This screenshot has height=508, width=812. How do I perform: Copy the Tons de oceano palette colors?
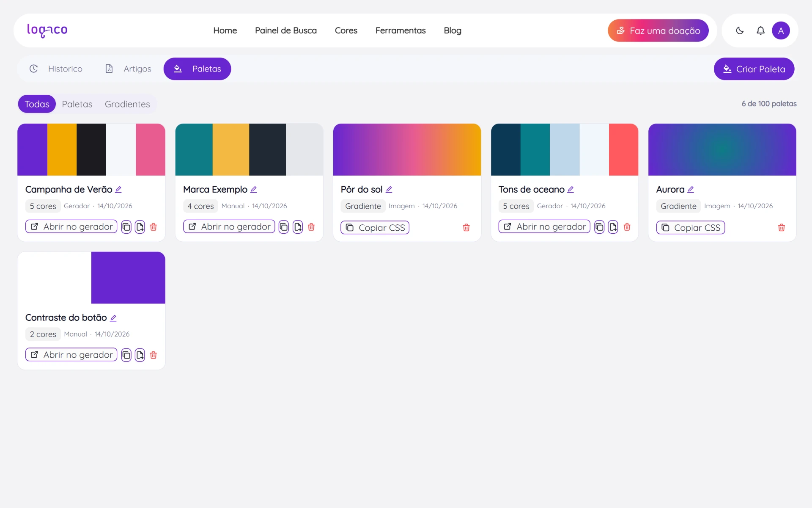pyautogui.click(x=599, y=227)
